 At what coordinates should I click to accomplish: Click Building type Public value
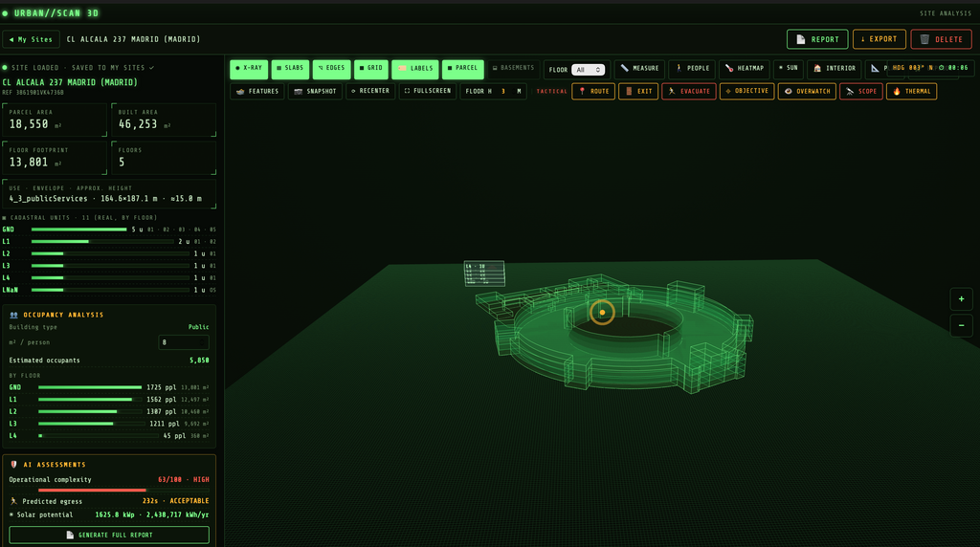coord(199,327)
